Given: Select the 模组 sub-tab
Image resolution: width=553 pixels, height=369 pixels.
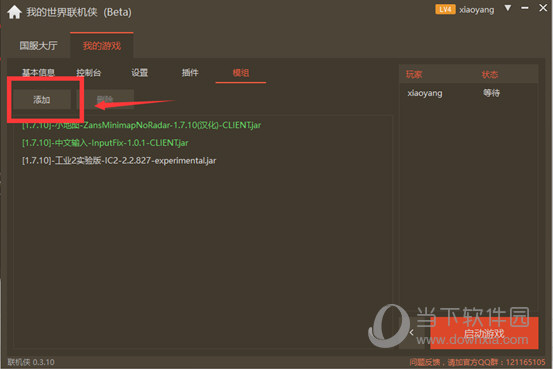Looking at the screenshot, I should pyautogui.click(x=241, y=73).
